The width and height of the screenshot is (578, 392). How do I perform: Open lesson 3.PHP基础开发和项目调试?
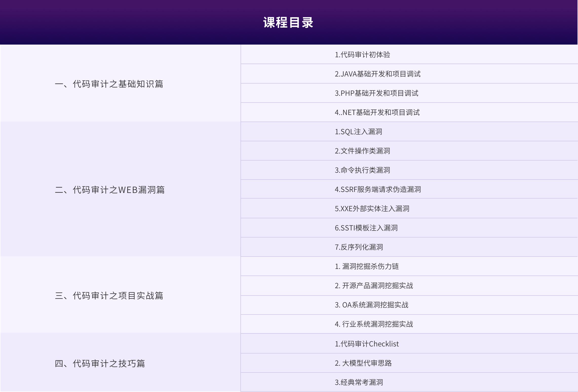(x=376, y=93)
